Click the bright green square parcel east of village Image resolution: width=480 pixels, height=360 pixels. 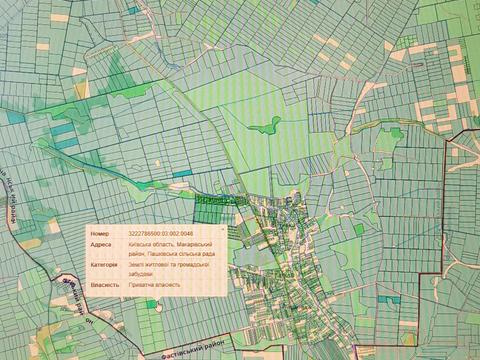click(359, 229)
